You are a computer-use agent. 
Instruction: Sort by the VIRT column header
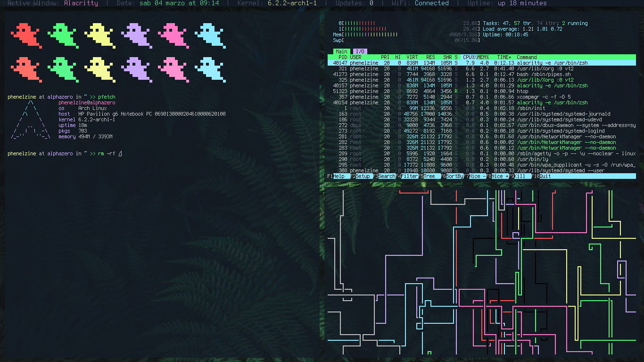click(412, 57)
